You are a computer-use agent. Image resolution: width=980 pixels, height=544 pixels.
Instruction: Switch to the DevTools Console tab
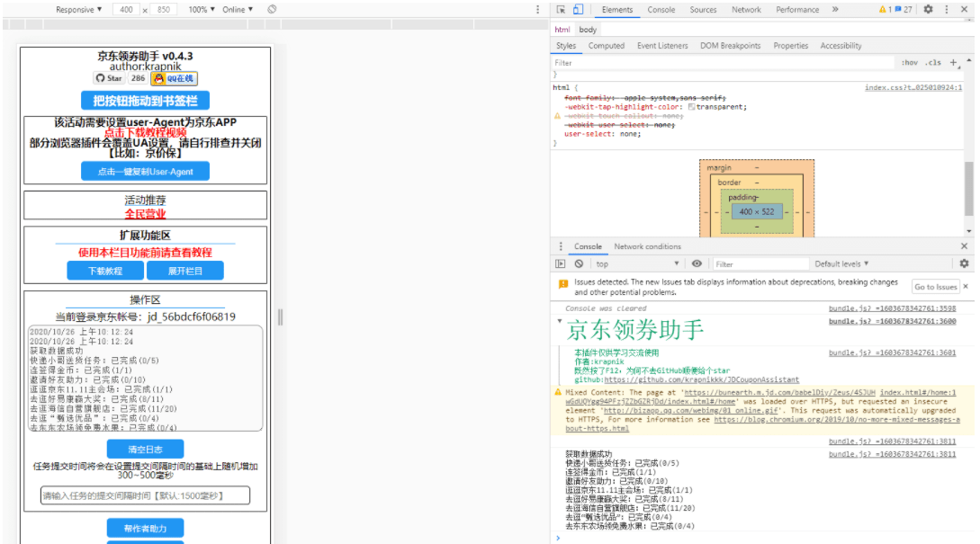point(661,9)
